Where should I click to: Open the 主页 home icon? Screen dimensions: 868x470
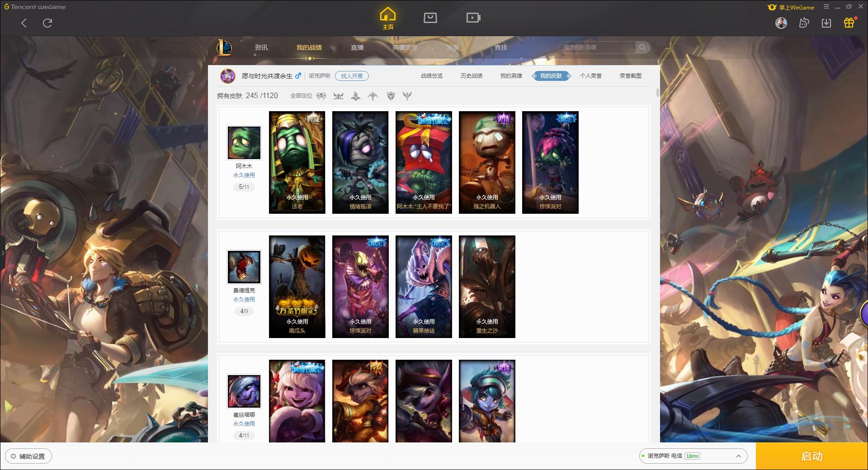tap(388, 19)
